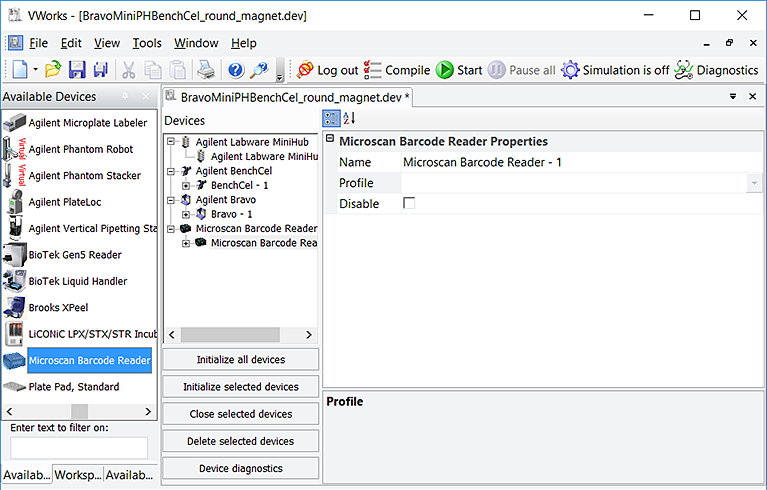Click the Help question mark icon
Image resolution: width=767 pixels, height=490 pixels.
click(236, 70)
